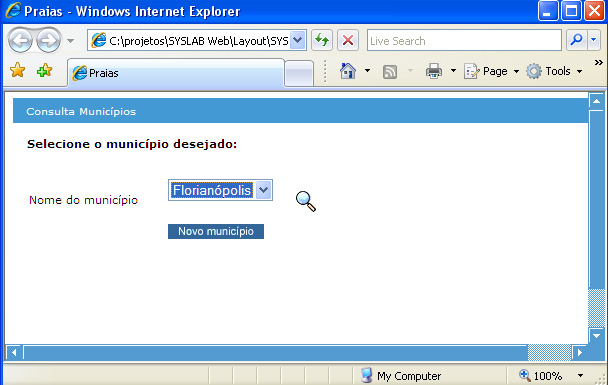The image size is (608, 385).
Task: Click the browser Forward arrow button
Action: point(48,40)
